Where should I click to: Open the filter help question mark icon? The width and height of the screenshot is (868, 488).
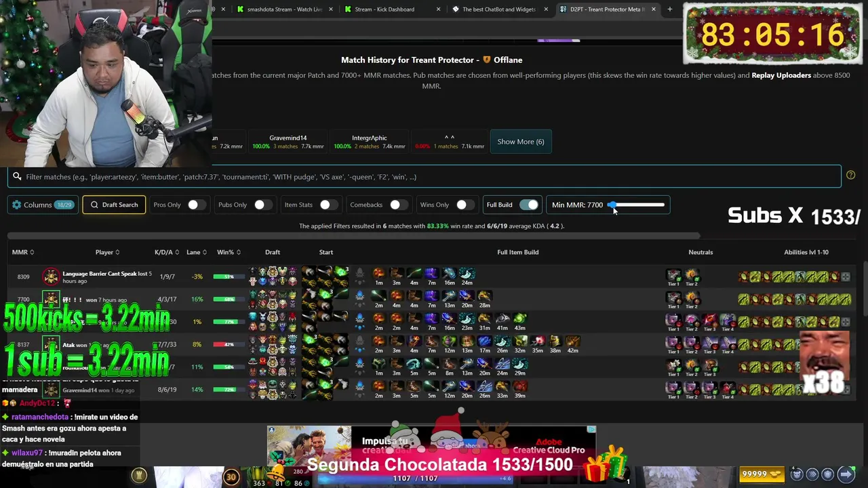coord(850,176)
